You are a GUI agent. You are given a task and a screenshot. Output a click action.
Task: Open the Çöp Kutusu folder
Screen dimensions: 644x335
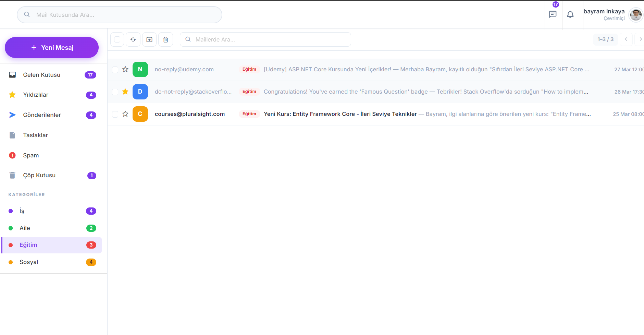[x=52, y=175]
